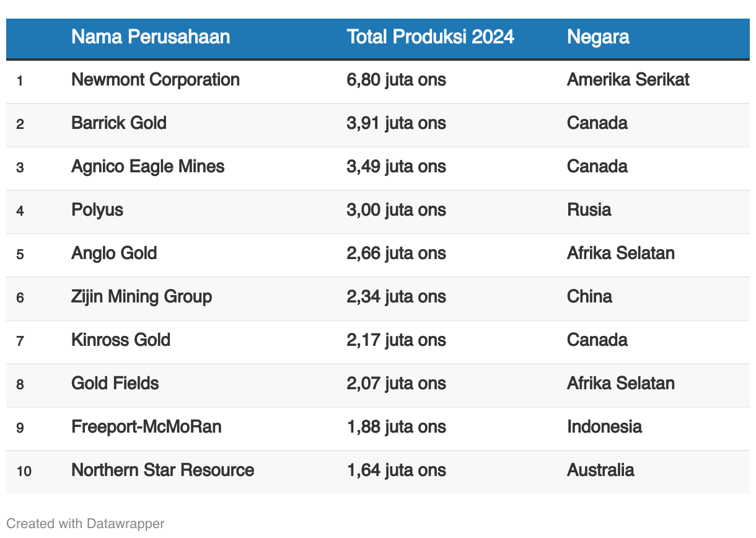756x538 pixels.
Task: Click rank number 10 in the table
Action: click(x=24, y=471)
